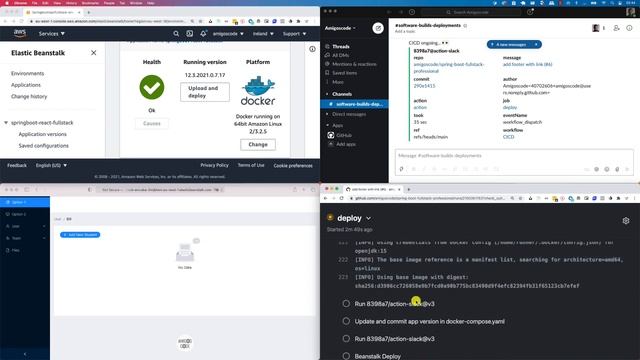The height and width of the screenshot is (360, 640).
Task: Open the GitHub deploy log settings gear
Action: click(x=626, y=221)
